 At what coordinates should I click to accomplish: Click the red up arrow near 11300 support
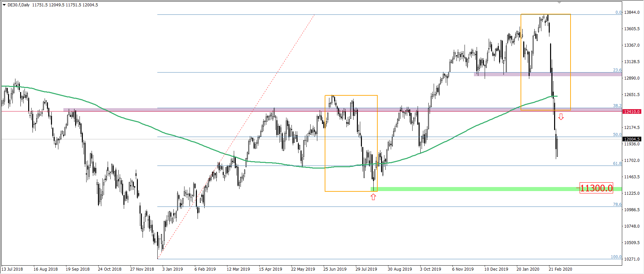(x=373, y=197)
